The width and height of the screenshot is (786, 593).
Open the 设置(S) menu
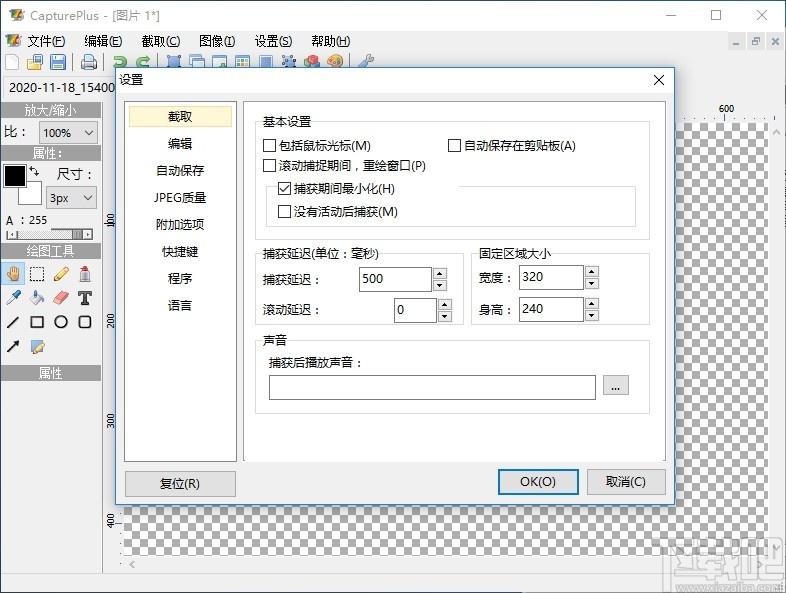pos(273,41)
